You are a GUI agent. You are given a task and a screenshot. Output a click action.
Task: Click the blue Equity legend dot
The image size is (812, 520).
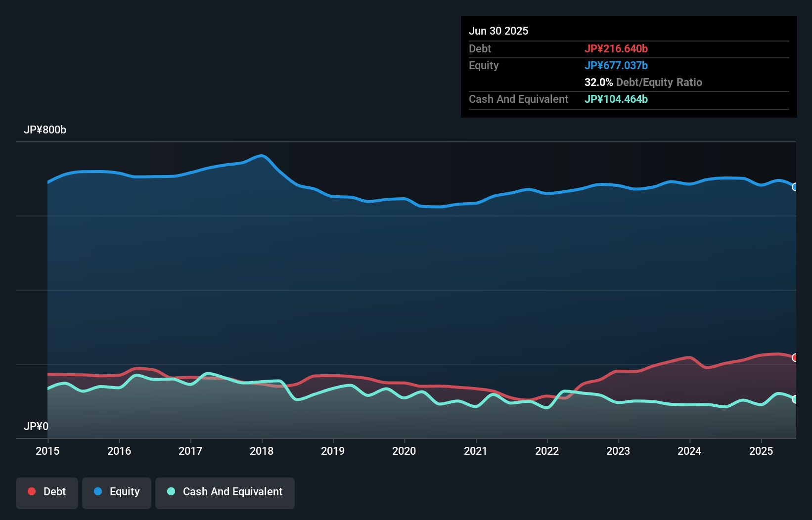[98, 491]
